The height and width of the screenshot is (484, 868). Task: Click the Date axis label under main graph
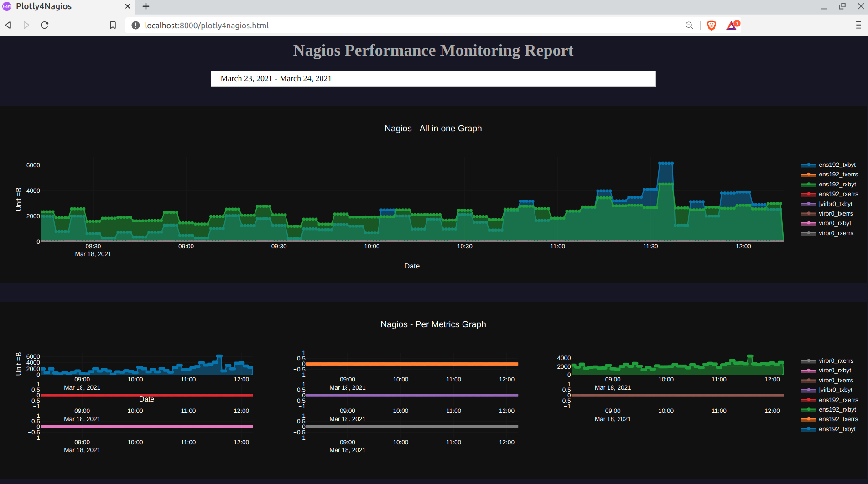click(412, 266)
